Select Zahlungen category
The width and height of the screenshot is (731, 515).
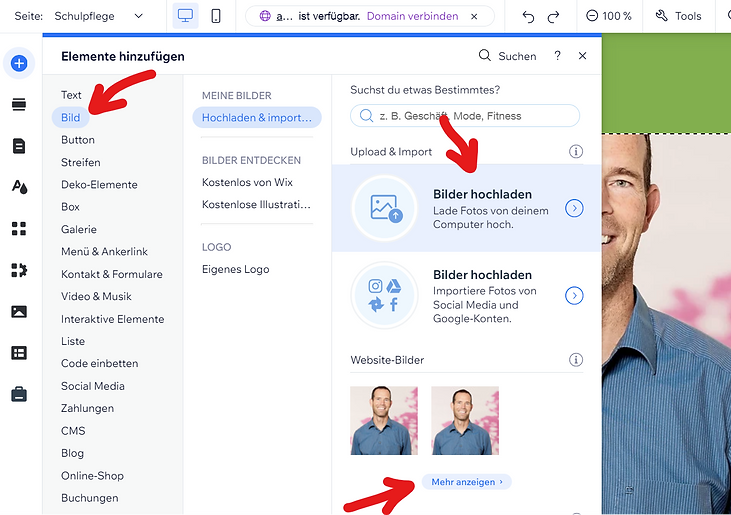click(88, 408)
